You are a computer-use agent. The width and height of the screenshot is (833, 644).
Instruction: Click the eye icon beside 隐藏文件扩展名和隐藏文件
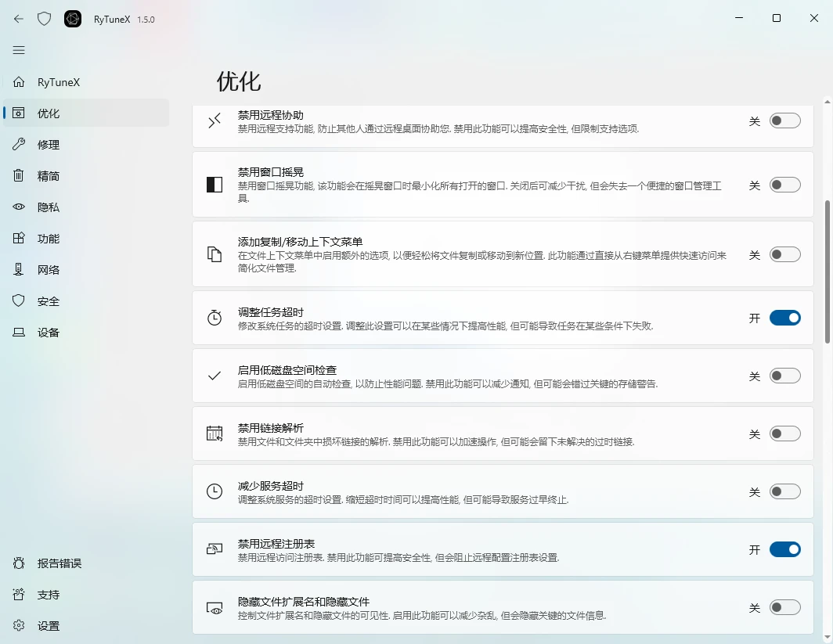[x=215, y=607]
